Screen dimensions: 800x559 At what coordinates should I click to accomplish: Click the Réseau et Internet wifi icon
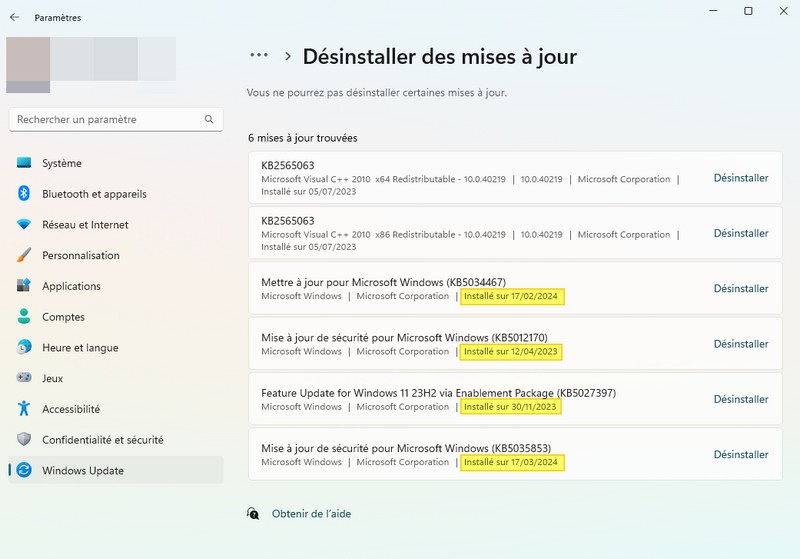(x=24, y=225)
